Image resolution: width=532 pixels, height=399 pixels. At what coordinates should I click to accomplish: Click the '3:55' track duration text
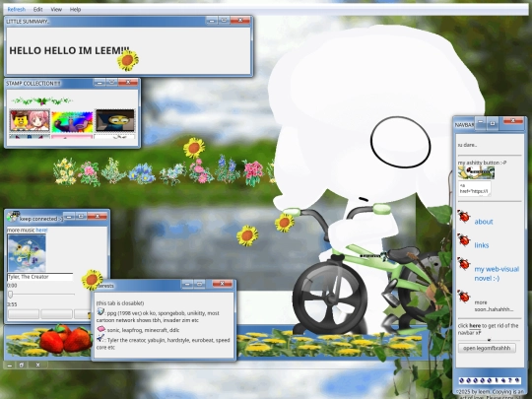[x=12, y=304]
